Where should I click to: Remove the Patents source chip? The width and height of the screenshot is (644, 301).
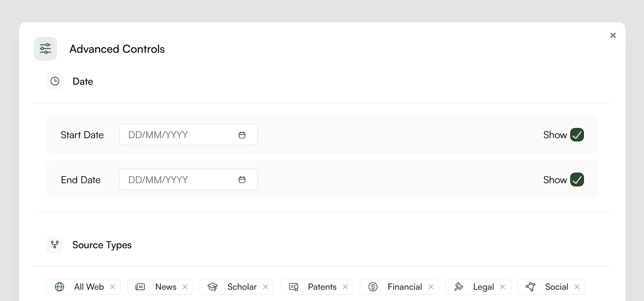tap(345, 287)
